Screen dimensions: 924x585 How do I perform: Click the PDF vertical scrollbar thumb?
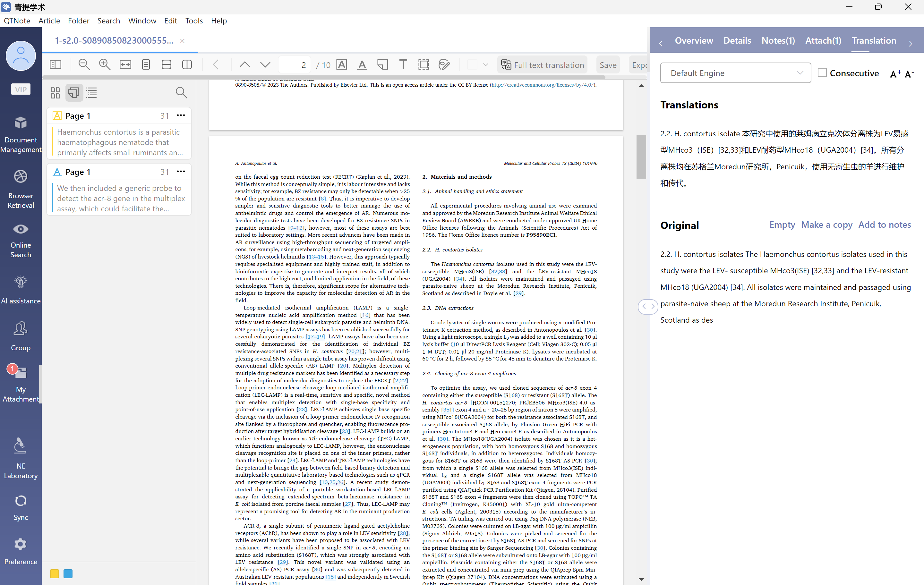pos(641,157)
